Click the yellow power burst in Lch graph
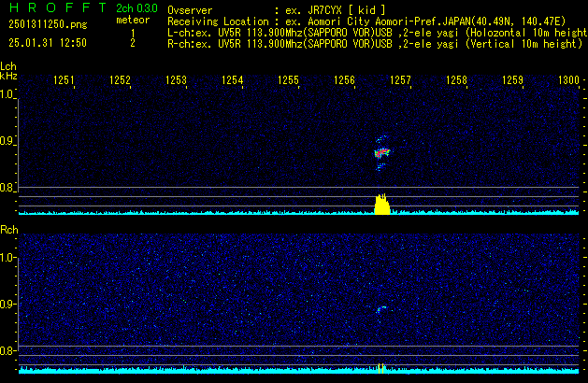 pyautogui.click(x=382, y=205)
